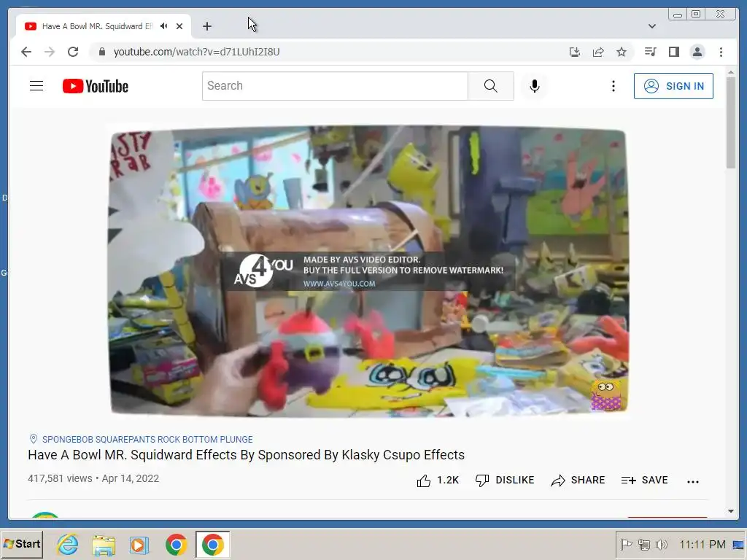SAVE the video to a playlist
747x560 pixels.
[645, 481]
